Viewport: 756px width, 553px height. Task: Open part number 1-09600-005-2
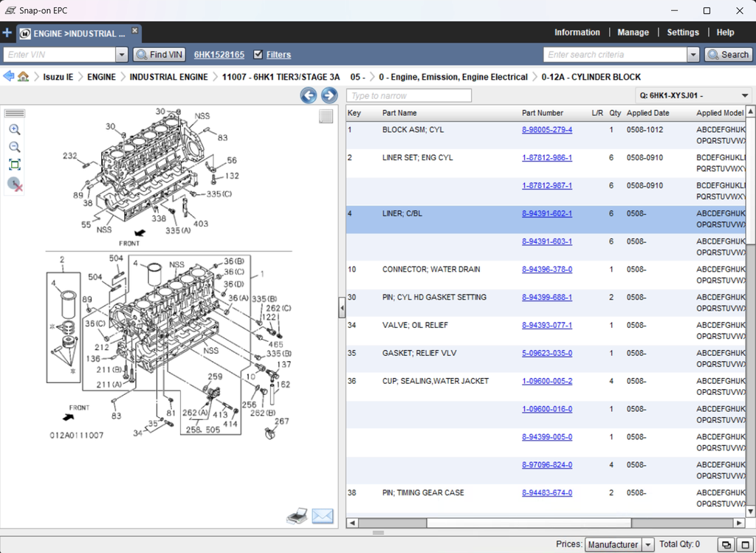(x=547, y=382)
